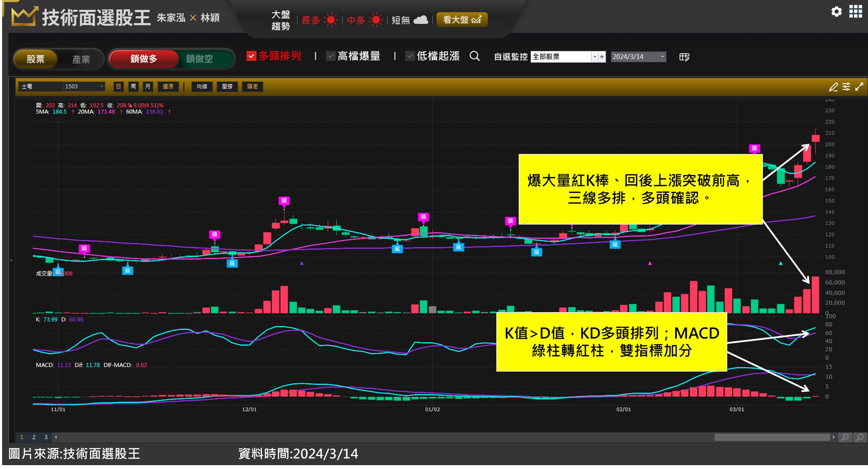Click the 中多 sun trend icon
The height and width of the screenshot is (469, 868).
click(375, 20)
